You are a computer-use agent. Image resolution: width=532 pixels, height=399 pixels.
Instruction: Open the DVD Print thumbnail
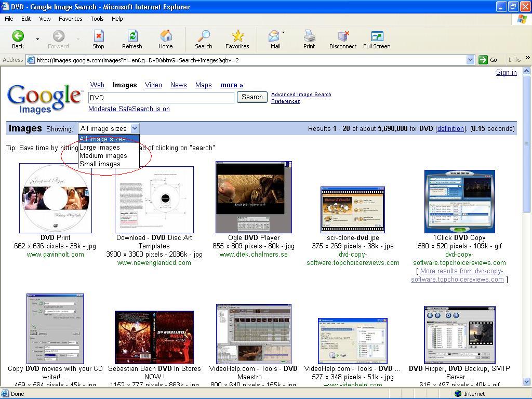coord(56,198)
